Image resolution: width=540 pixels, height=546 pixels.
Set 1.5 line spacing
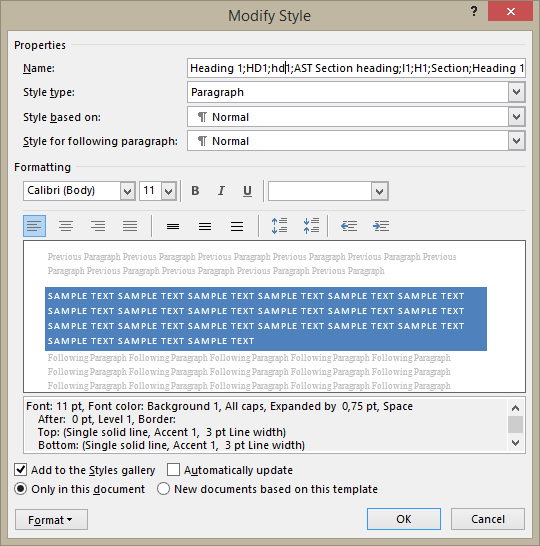click(x=205, y=227)
